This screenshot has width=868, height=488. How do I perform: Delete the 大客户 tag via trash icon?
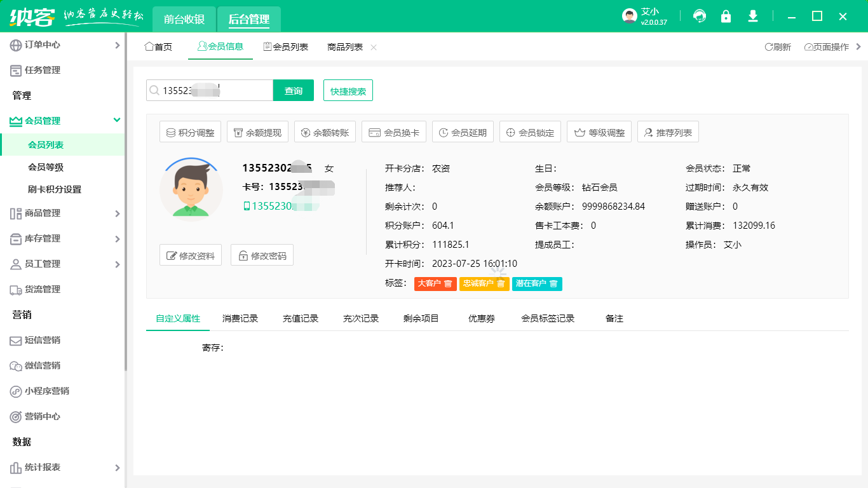448,283
